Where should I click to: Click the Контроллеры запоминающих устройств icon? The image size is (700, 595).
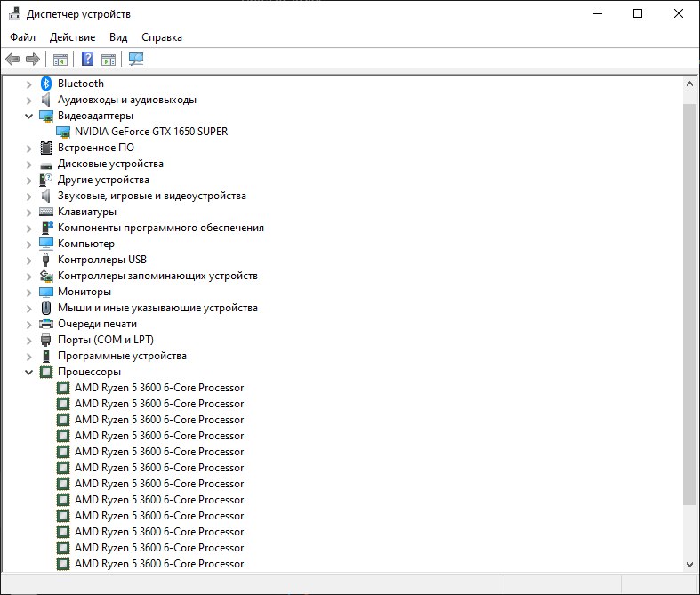pyautogui.click(x=46, y=276)
